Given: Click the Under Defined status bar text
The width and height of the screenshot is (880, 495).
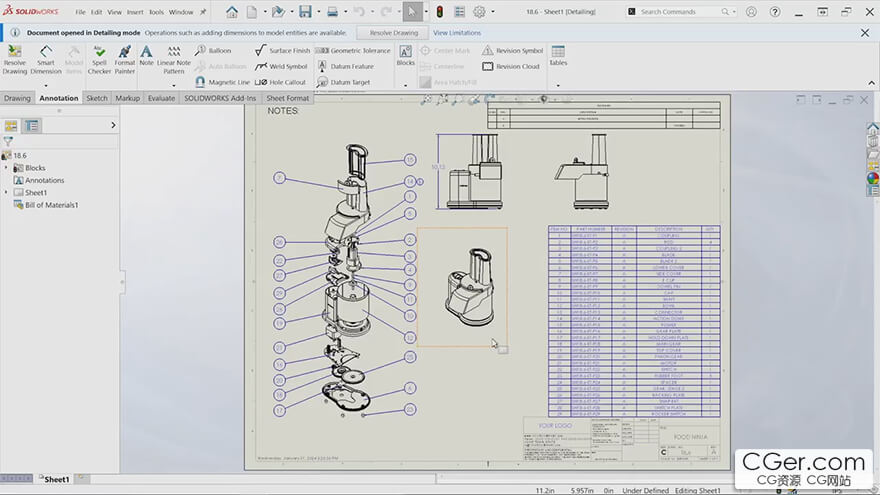Looking at the screenshot, I should pyautogui.click(x=645, y=491).
